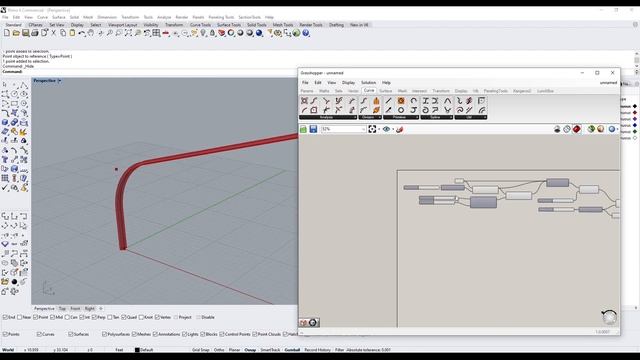Open the Display menu in Grasshopper

(x=348, y=83)
